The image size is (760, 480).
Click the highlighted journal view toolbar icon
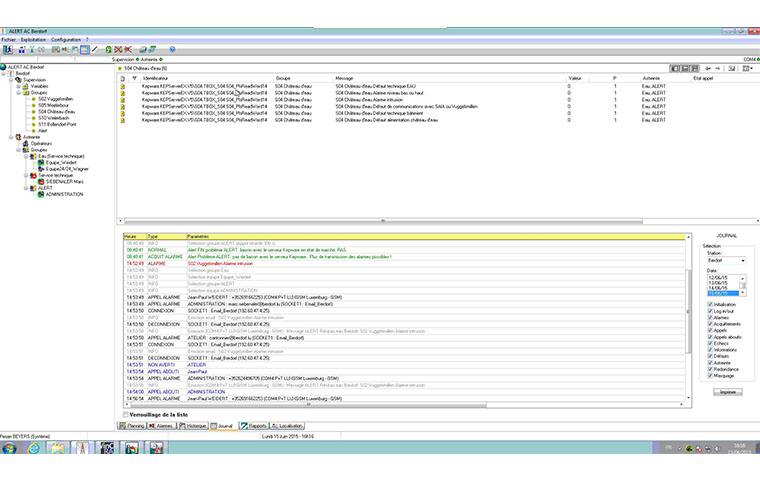(x=85, y=49)
